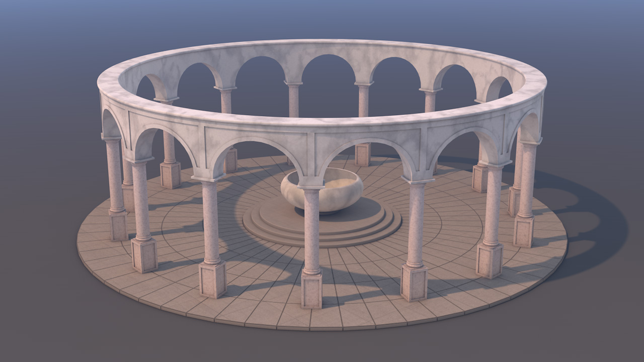The width and height of the screenshot is (644, 362).
Task: Click the leftmost column's square pedestal
Action: [118, 225]
